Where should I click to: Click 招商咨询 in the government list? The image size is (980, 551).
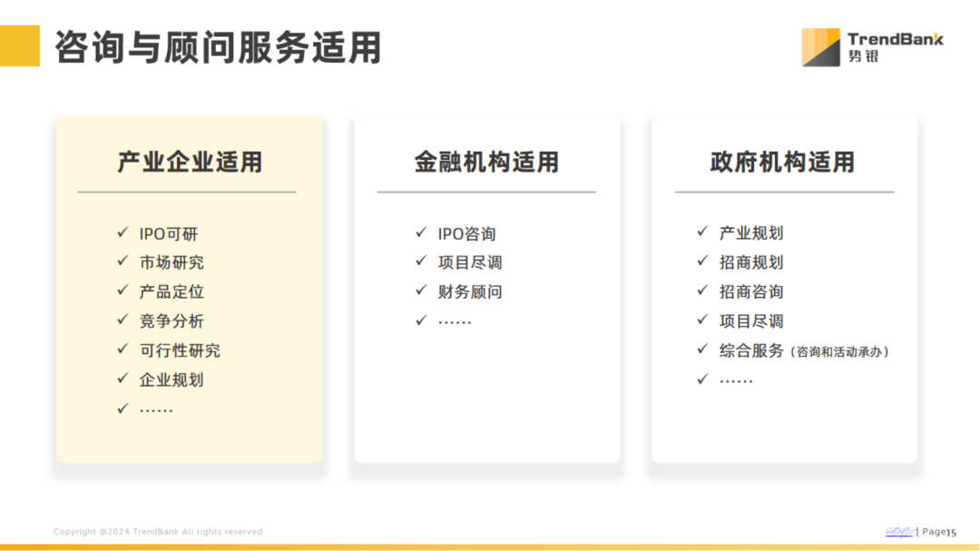pos(751,292)
